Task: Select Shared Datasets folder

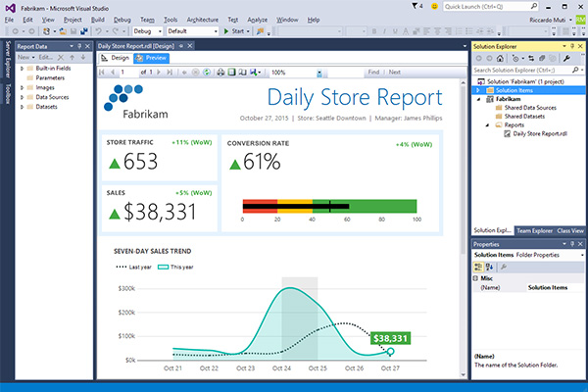Action: point(524,117)
